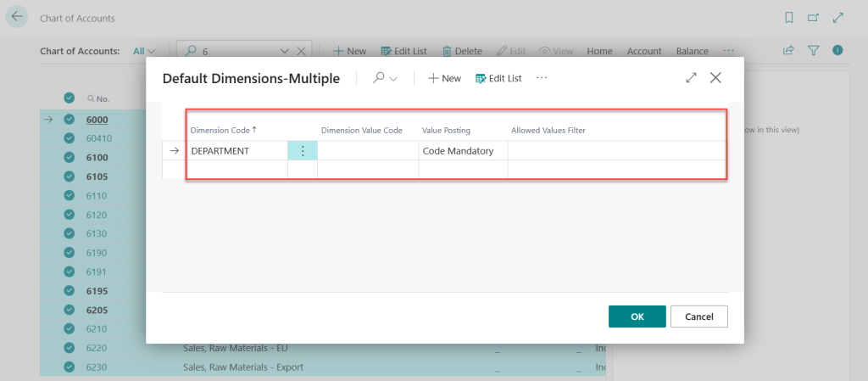Click Value Posting column header
Viewport: 868px width, 381px height.
[446, 131]
